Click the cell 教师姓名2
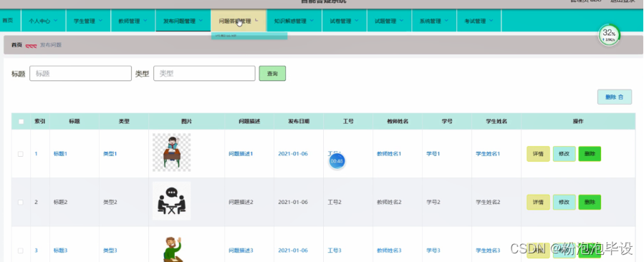The width and height of the screenshot is (644, 262). click(x=390, y=203)
